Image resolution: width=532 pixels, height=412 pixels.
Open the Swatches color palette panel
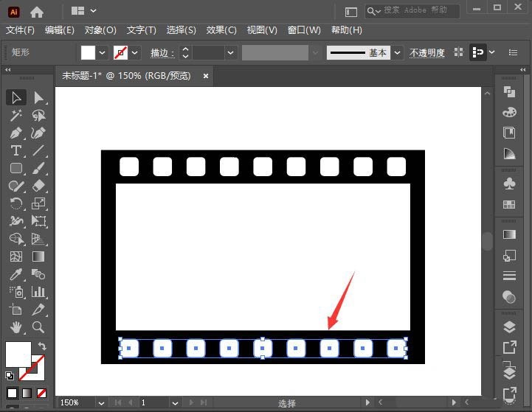point(509,204)
